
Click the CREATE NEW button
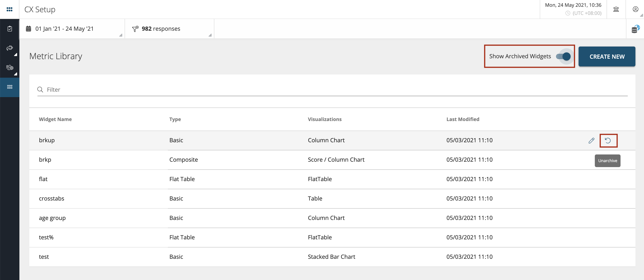coord(607,56)
